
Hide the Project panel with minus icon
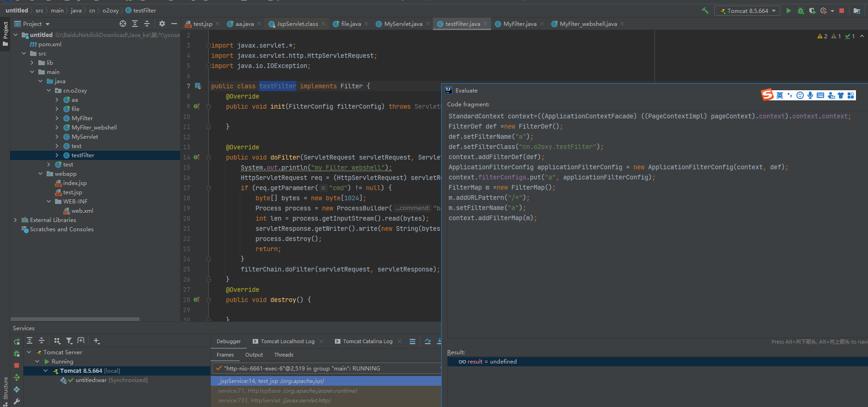click(174, 24)
